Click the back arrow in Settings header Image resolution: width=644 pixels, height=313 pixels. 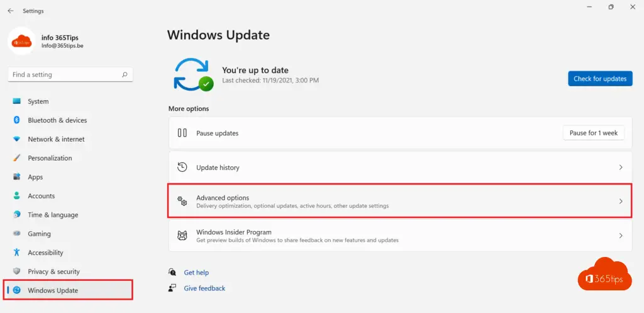click(x=10, y=11)
